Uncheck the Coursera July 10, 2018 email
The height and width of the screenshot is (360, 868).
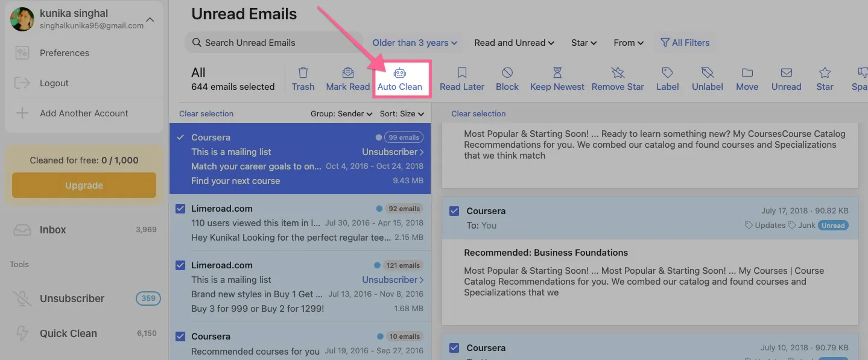[454, 348]
